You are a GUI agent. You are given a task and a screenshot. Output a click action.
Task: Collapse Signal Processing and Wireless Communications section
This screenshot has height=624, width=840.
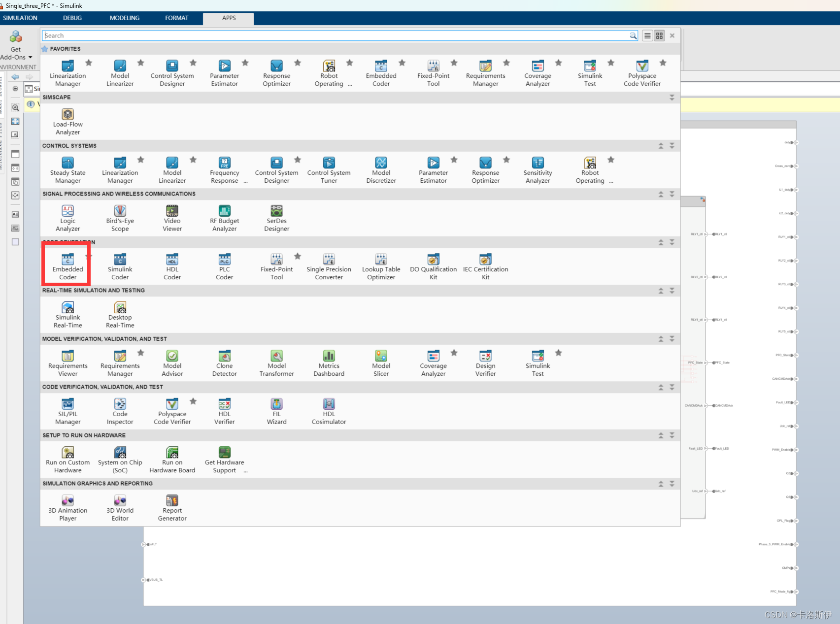[x=661, y=194]
